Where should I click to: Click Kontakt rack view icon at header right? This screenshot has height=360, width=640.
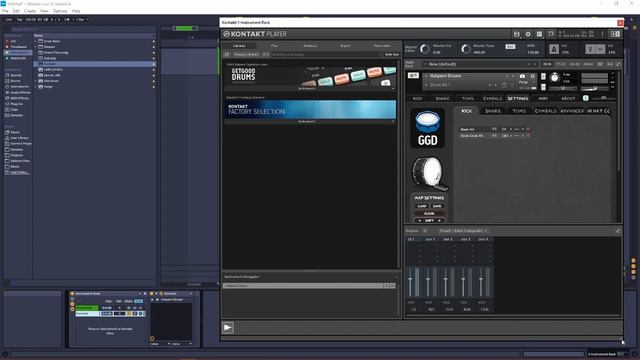615,34
